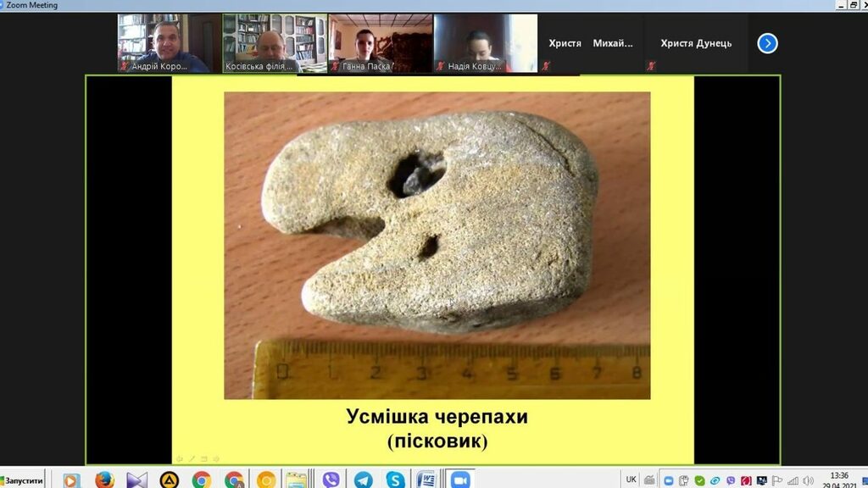The height and width of the screenshot is (488, 868).
Task: Open AIMP player from the taskbar
Action: point(170,480)
